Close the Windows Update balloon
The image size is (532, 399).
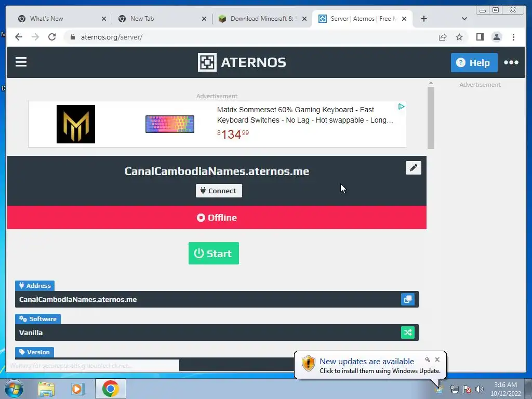click(x=437, y=360)
